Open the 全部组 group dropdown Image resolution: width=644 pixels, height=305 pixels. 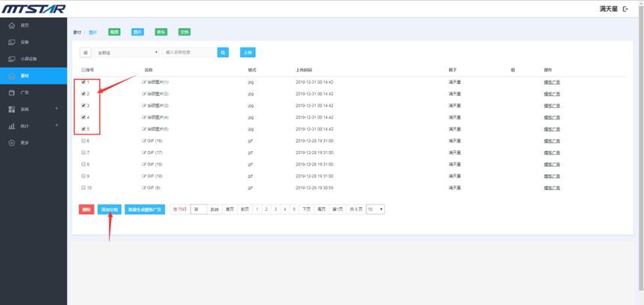pyautogui.click(x=126, y=53)
